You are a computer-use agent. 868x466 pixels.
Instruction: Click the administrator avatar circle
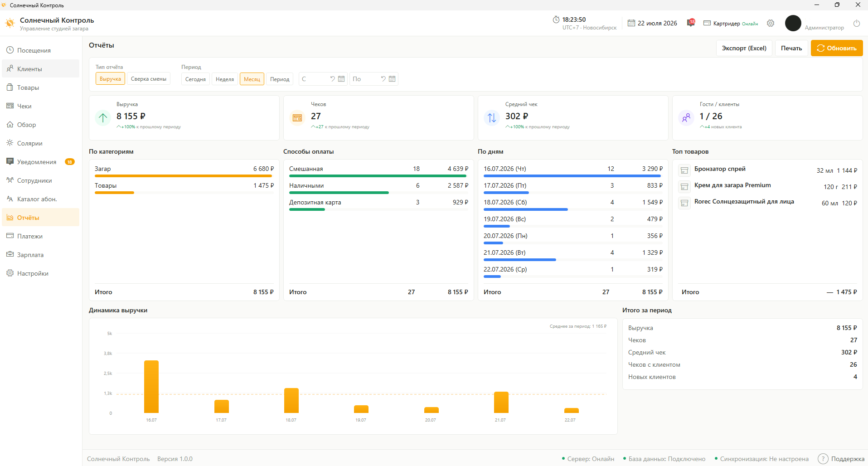[793, 23]
